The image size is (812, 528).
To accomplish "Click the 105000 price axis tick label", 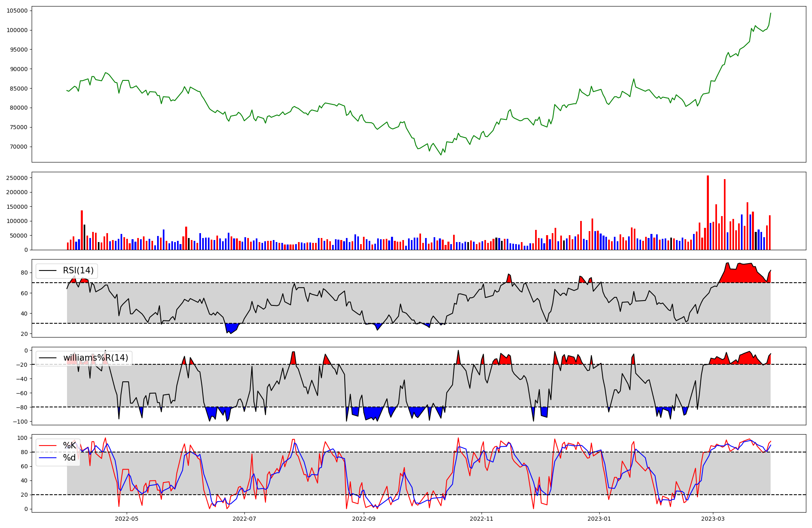I will 17,11.
